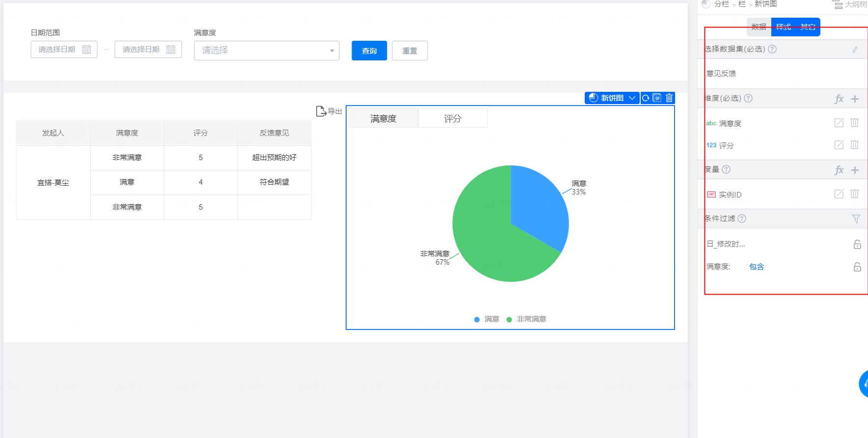The height and width of the screenshot is (438, 868).
Task: Select the 数据 tab in the settings panel
Action: (759, 27)
